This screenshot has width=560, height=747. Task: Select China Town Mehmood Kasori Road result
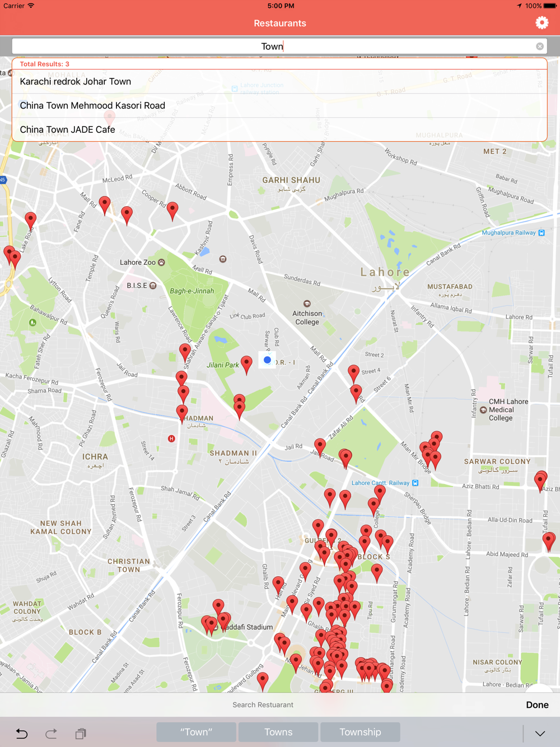pos(279,106)
